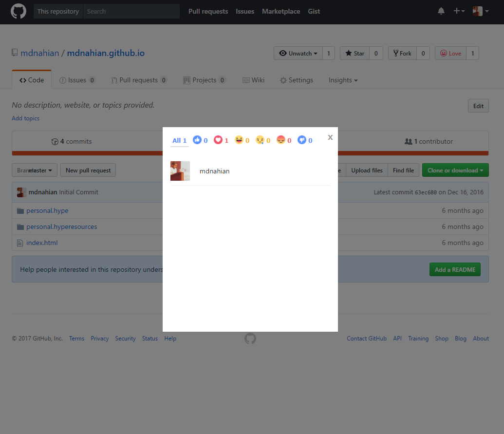The image size is (504, 434).
Task: Open the Unwatch dropdown
Action: click(x=298, y=54)
